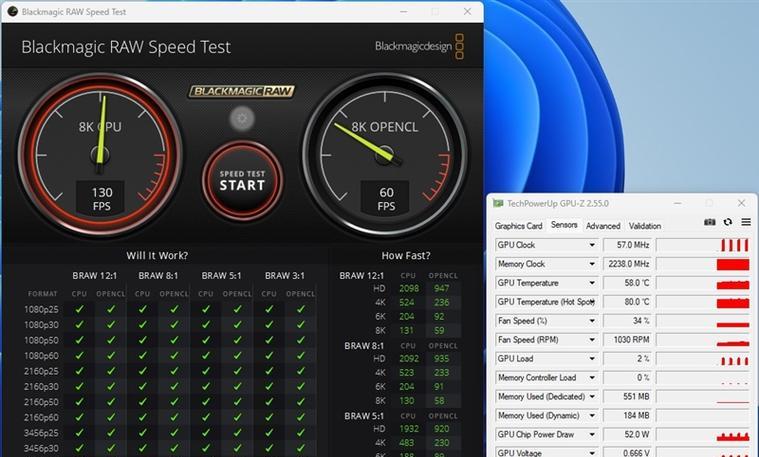Expand the Hot Spot temperature dropdown
This screenshot has width=759, height=457.
pyautogui.click(x=592, y=302)
